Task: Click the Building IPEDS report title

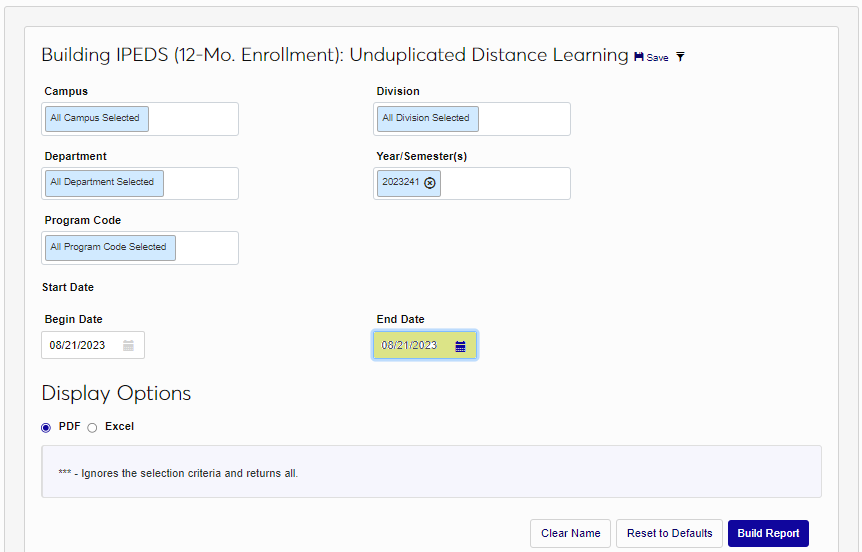Action: (335, 56)
